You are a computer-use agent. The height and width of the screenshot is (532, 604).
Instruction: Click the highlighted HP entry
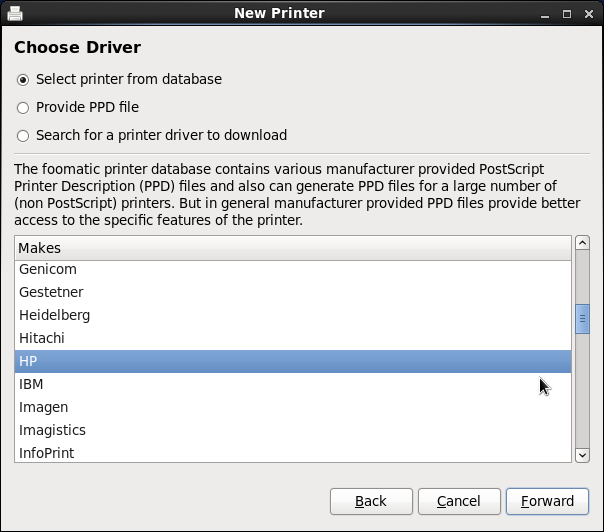[28, 361]
